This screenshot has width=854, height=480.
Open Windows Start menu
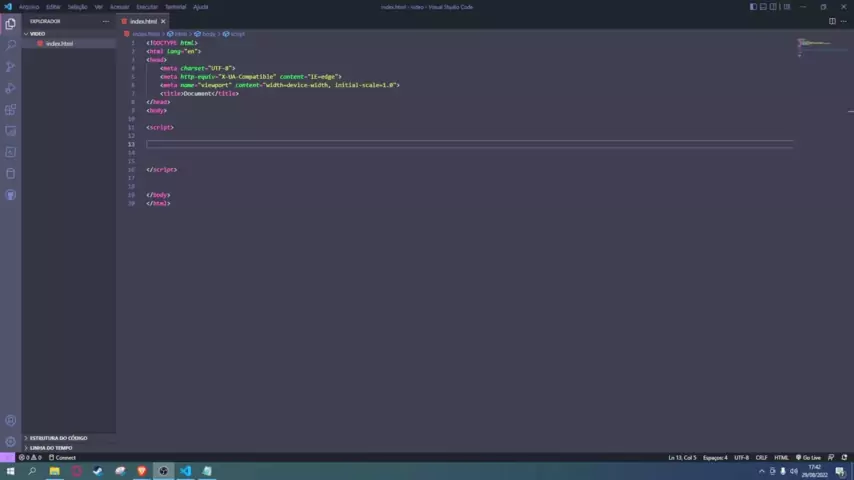[x=10, y=471]
